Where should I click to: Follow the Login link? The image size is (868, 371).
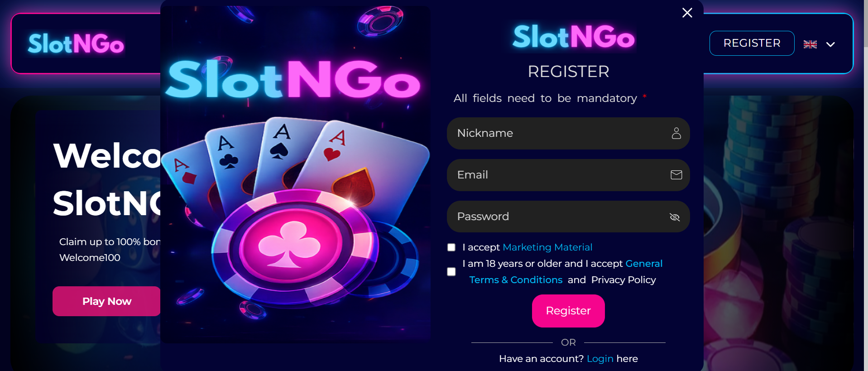click(x=600, y=359)
